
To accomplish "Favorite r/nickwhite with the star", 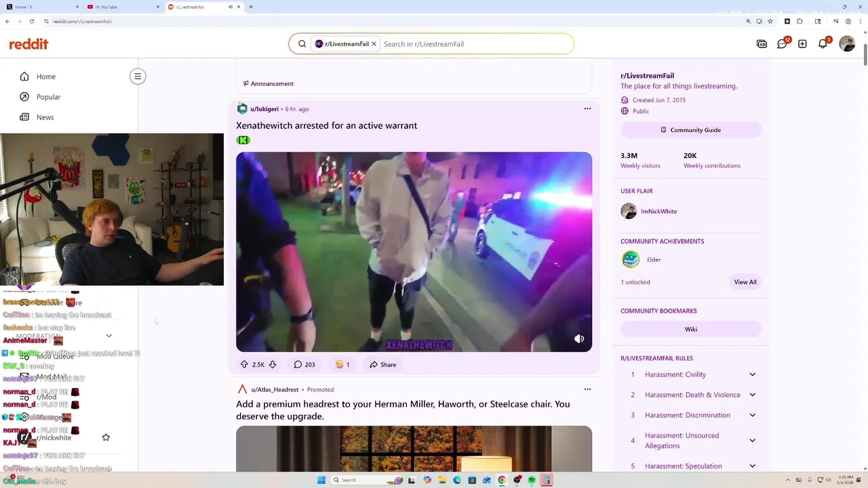I will (x=106, y=438).
